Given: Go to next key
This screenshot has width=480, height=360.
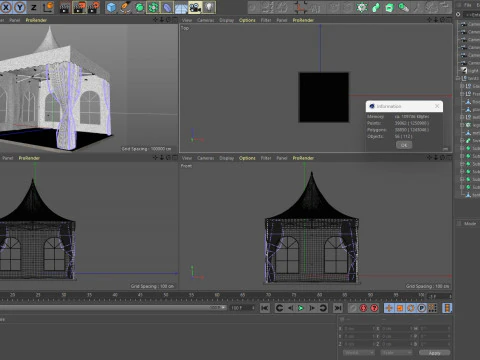Looking at the screenshot, I should click(x=323, y=308).
